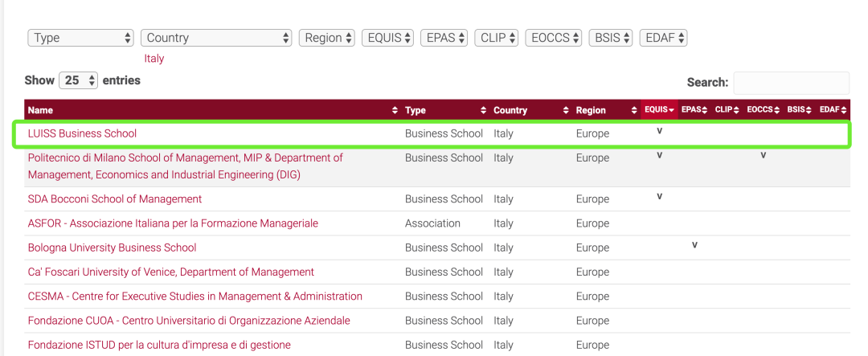The image size is (868, 356).
Task: Click EQUIS checkmark in SDA Bocconi row
Action: (x=659, y=197)
